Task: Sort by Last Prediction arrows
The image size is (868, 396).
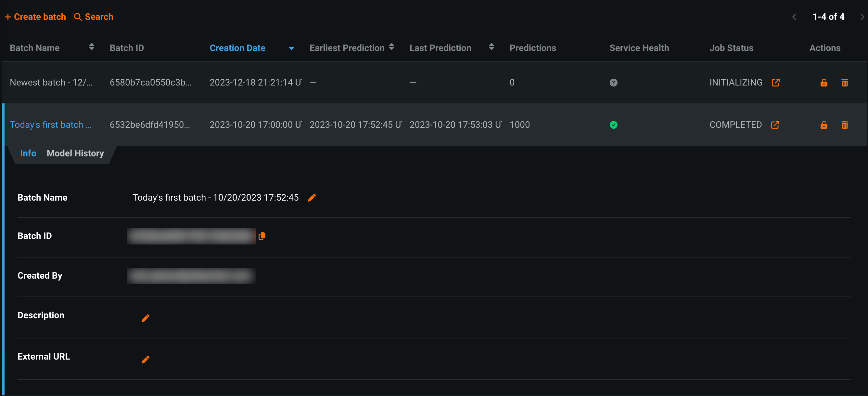Action: point(491,47)
